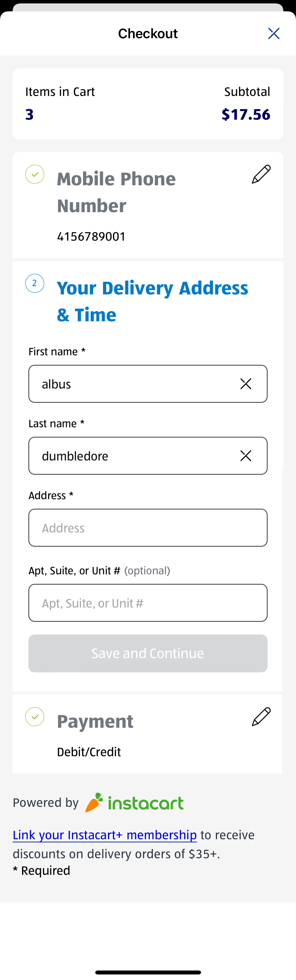Expand the Payment section details

(x=95, y=721)
